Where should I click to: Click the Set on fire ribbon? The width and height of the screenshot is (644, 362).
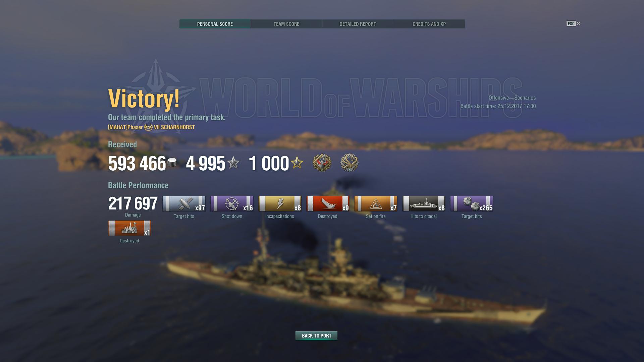376,204
